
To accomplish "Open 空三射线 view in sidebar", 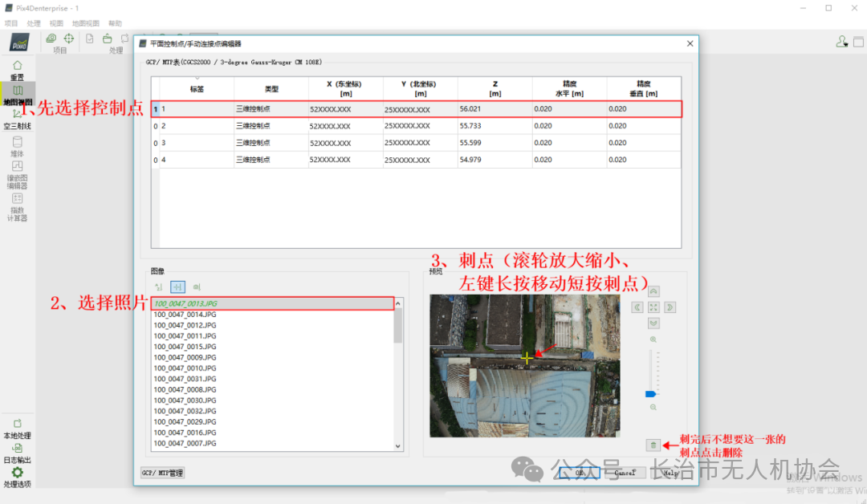I will (x=17, y=120).
